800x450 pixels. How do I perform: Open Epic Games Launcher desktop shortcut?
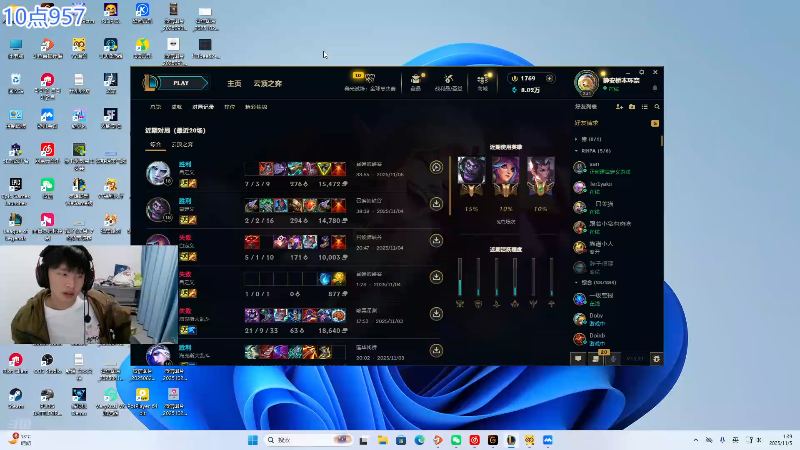pos(15,191)
